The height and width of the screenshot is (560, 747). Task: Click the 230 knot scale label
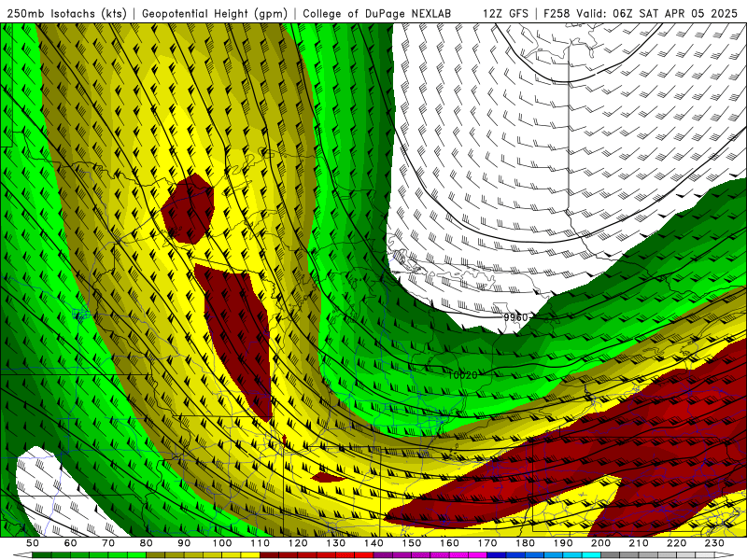coord(714,543)
